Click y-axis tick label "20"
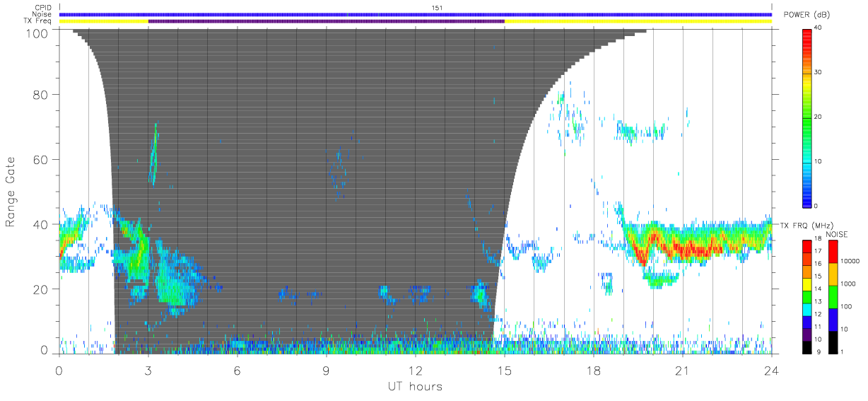 pyautogui.click(x=40, y=289)
